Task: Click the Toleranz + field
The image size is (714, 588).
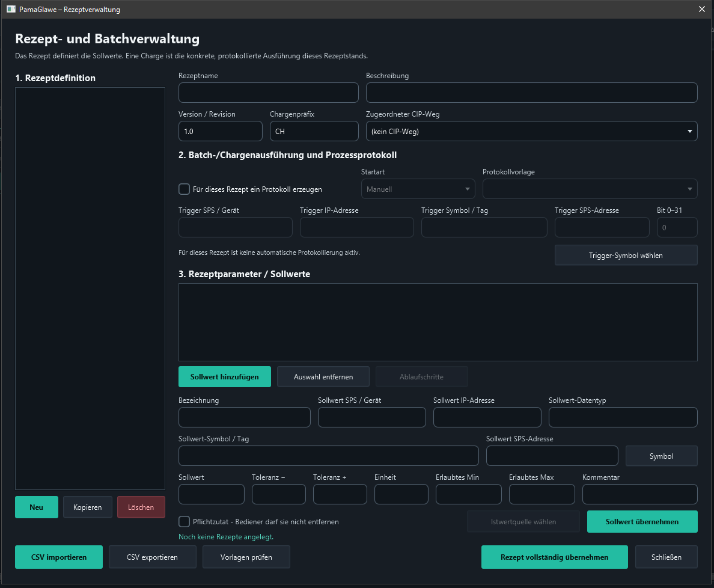Action: pyautogui.click(x=340, y=494)
